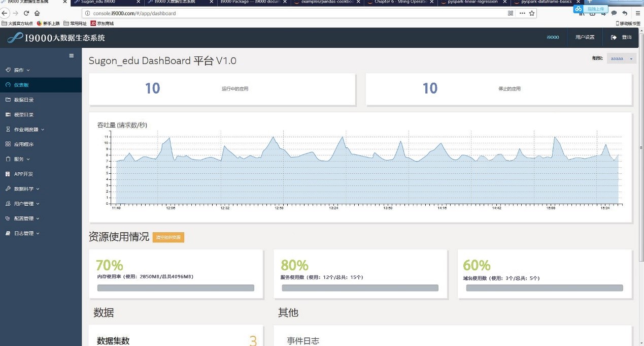Open the 仪表板 dashboard gauge icon
644x346 pixels.
point(8,85)
